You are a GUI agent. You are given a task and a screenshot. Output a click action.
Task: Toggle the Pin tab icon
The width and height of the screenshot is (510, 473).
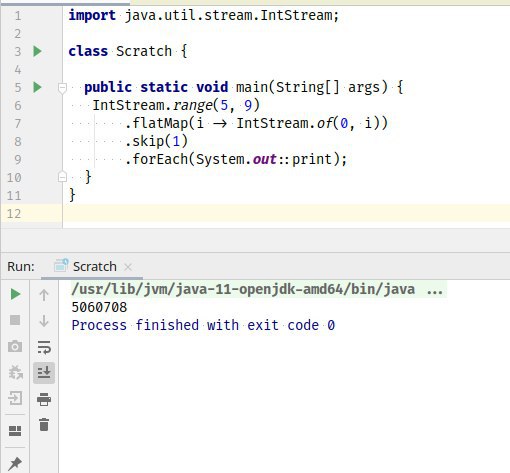click(x=15, y=464)
